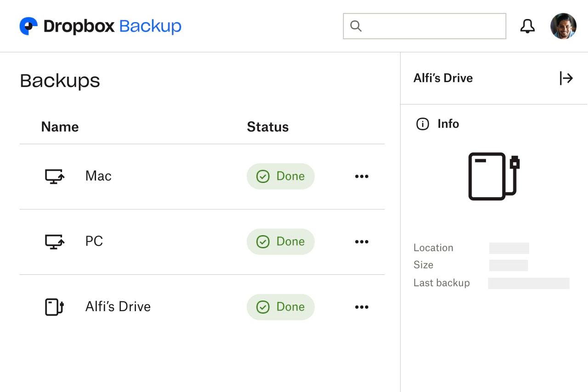The height and width of the screenshot is (392, 588).
Task: Click the Alfi's Drive name in the list
Action: coord(118,307)
